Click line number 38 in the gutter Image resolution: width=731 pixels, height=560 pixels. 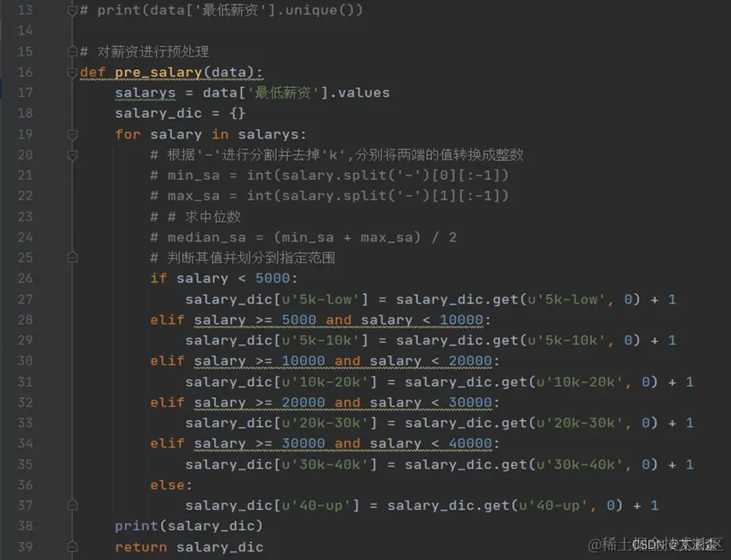click(x=26, y=526)
